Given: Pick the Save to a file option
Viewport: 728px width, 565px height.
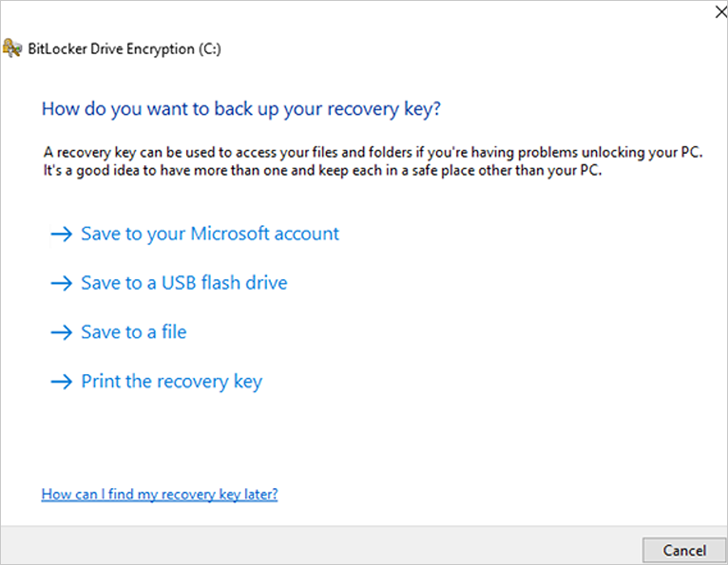Looking at the screenshot, I should [133, 332].
